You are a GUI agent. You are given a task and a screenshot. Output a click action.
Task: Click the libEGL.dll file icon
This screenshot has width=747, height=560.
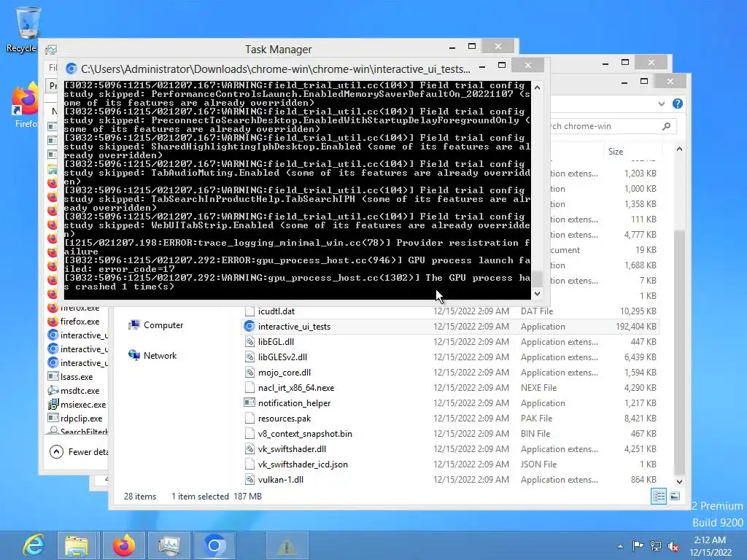(x=249, y=342)
